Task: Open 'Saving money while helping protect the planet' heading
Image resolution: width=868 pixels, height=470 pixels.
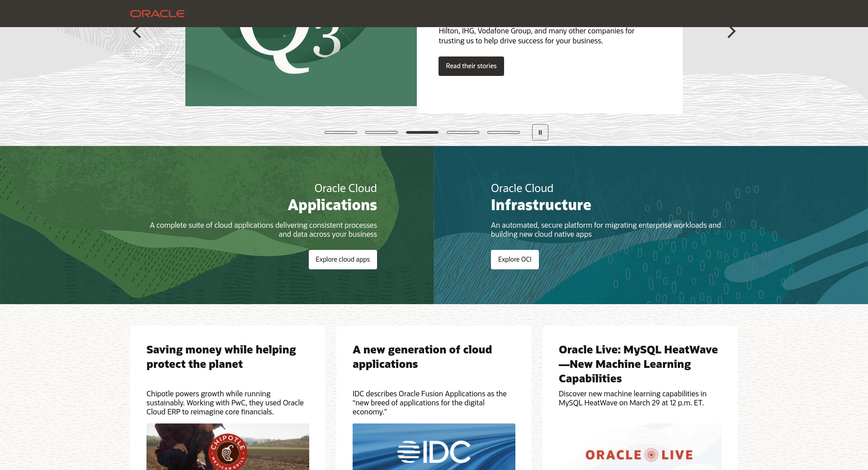Action: (x=221, y=357)
